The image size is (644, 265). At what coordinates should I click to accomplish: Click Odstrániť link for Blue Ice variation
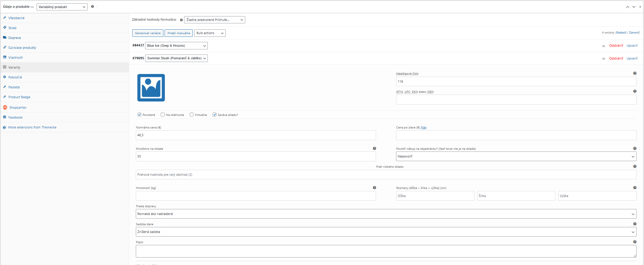(616, 46)
